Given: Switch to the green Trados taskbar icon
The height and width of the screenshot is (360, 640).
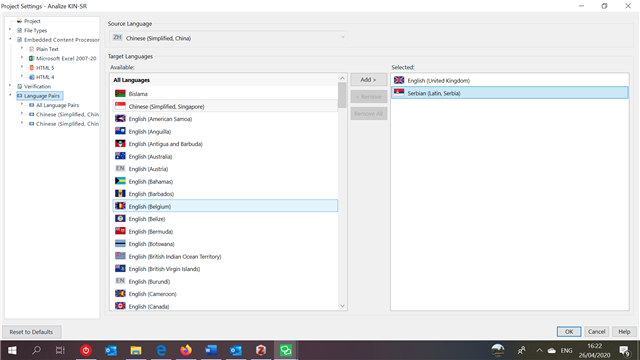Looking at the screenshot, I should 286,350.
